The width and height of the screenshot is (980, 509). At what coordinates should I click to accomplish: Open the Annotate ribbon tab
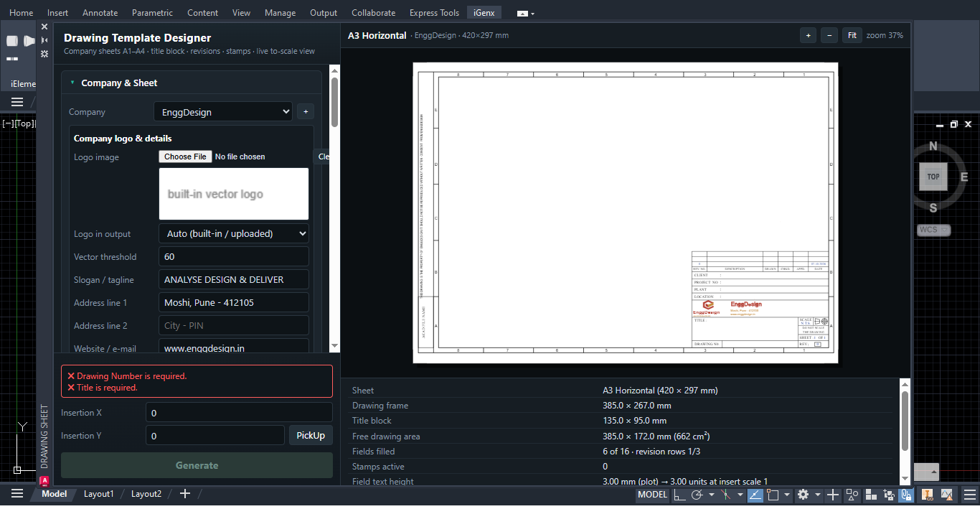tap(100, 13)
